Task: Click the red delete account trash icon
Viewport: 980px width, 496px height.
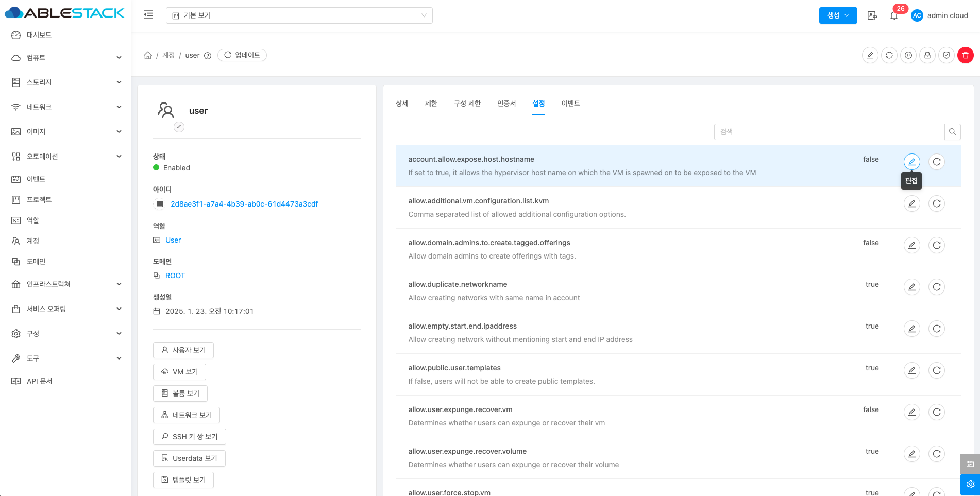Action: coord(965,55)
